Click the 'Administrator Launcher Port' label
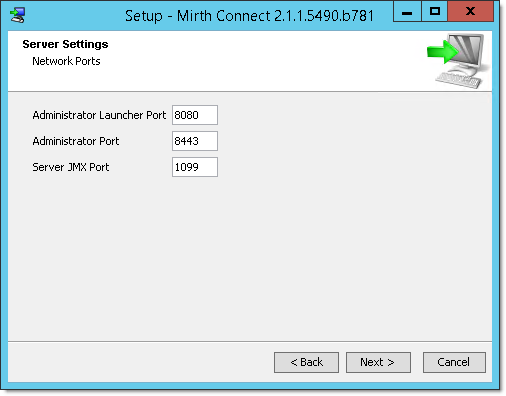This screenshot has width=506, height=396. coord(99,115)
